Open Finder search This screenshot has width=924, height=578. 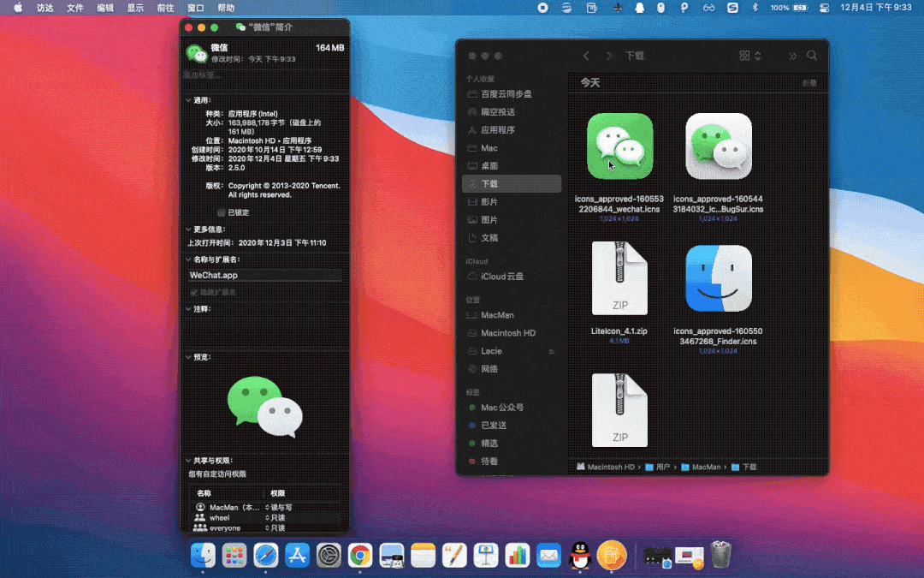pyautogui.click(x=811, y=56)
